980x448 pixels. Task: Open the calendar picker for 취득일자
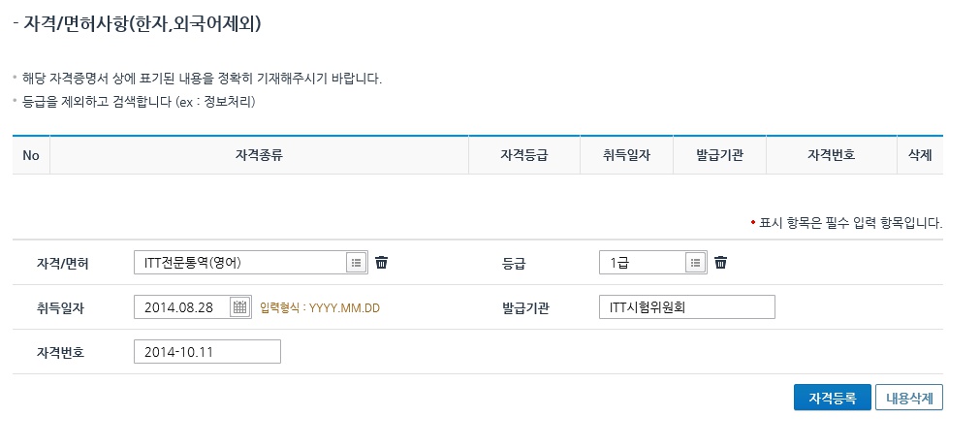click(x=239, y=307)
